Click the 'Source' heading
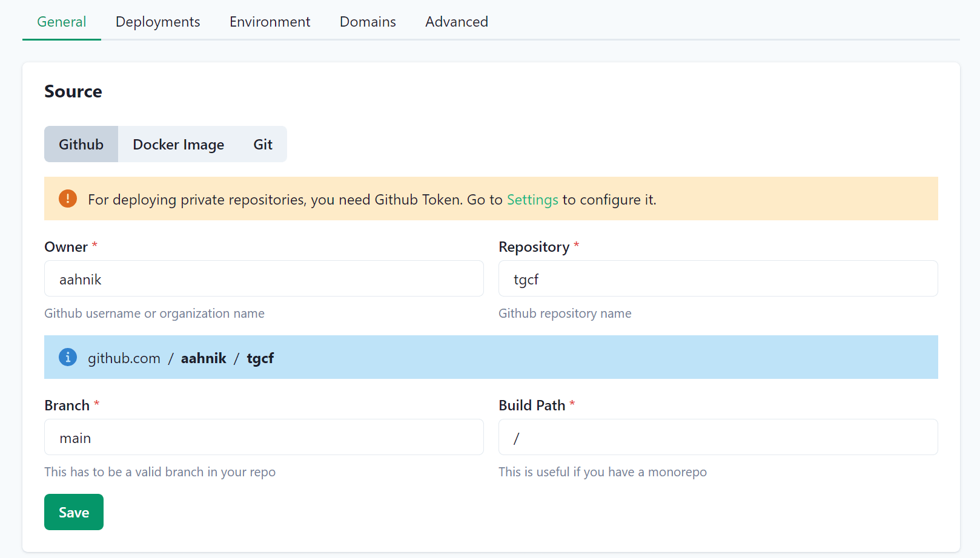 [x=73, y=91]
